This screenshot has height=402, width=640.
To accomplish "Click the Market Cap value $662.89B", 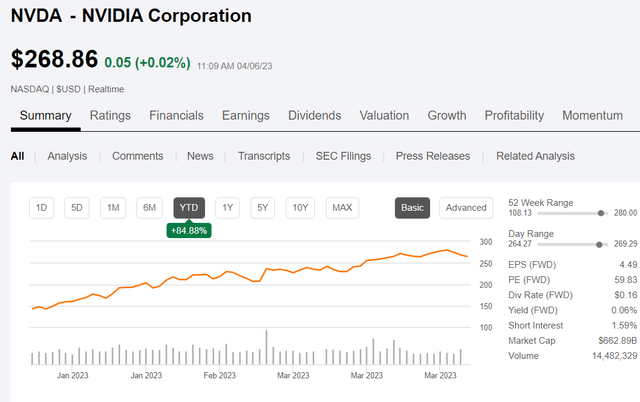I will click(x=618, y=340).
